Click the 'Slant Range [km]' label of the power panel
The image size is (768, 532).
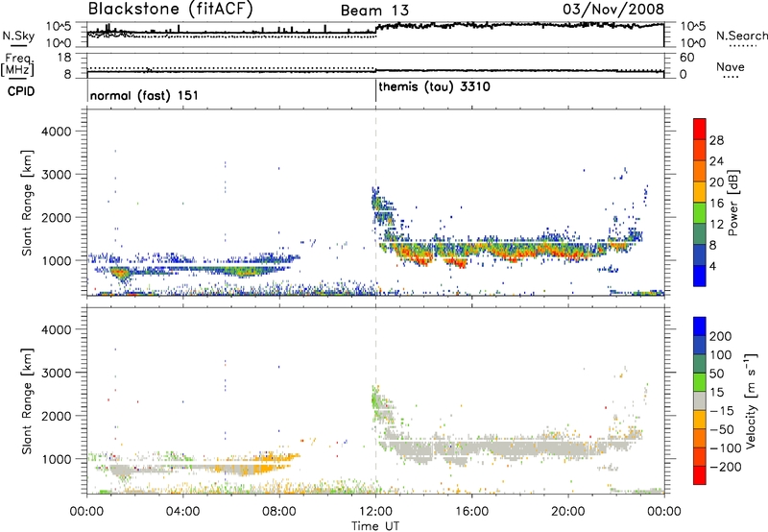27,203
